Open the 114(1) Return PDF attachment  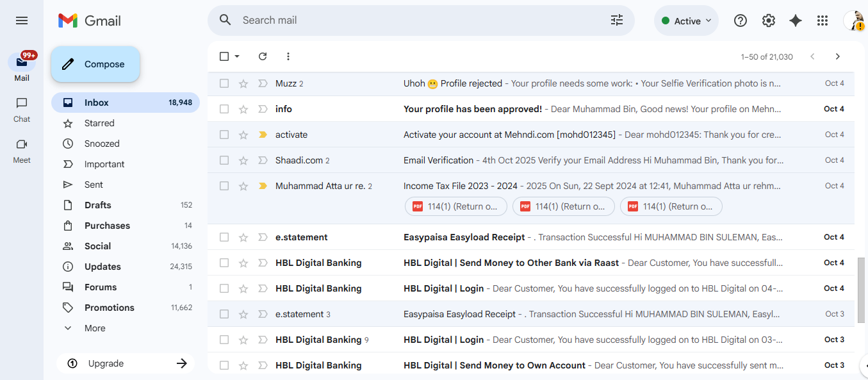coord(455,206)
